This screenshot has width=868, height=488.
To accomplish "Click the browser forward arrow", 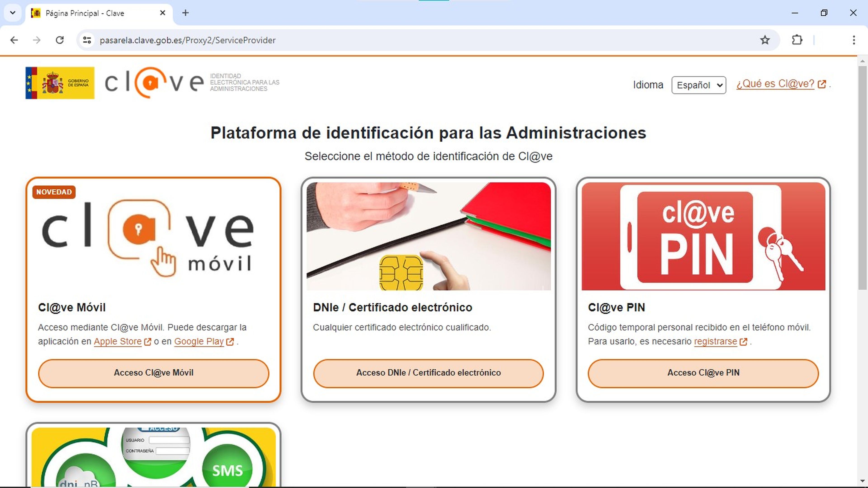I will [x=37, y=40].
